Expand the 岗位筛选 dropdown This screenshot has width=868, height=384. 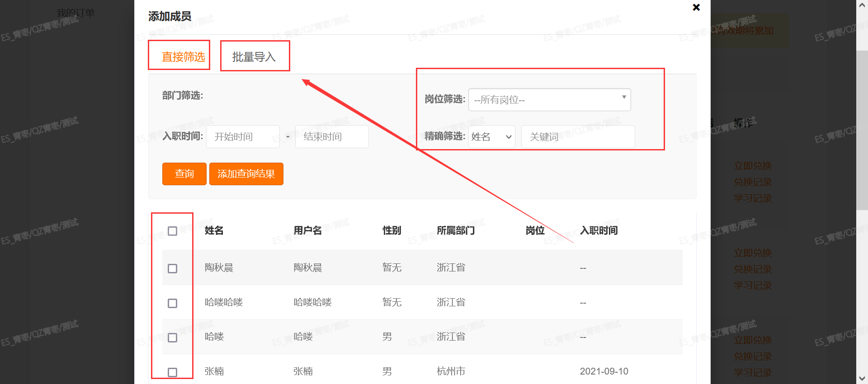click(549, 99)
